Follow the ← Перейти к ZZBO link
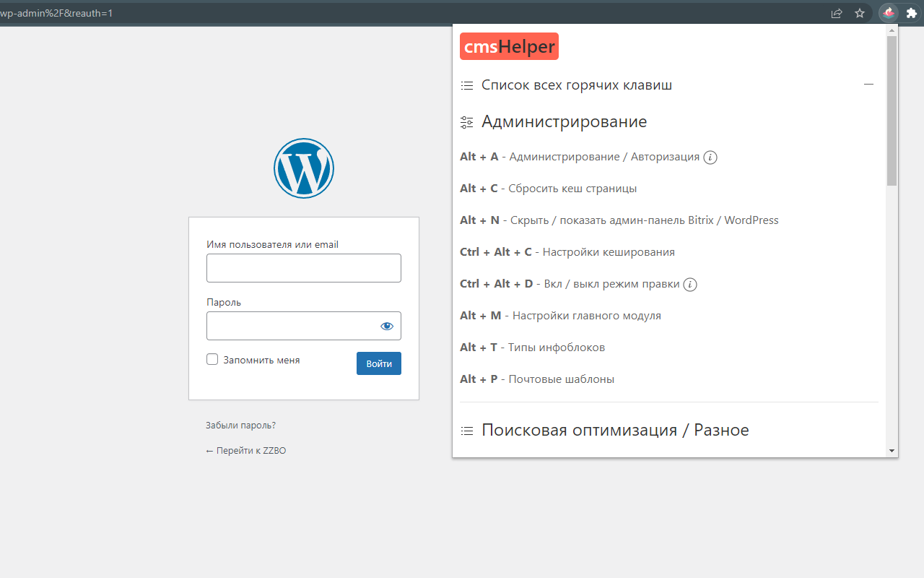Viewport: 924px width, 578px height. pos(246,451)
